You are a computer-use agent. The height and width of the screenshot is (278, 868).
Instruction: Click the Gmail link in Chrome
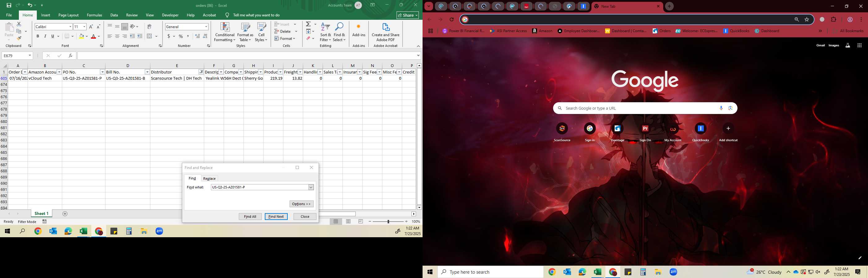pyautogui.click(x=820, y=45)
